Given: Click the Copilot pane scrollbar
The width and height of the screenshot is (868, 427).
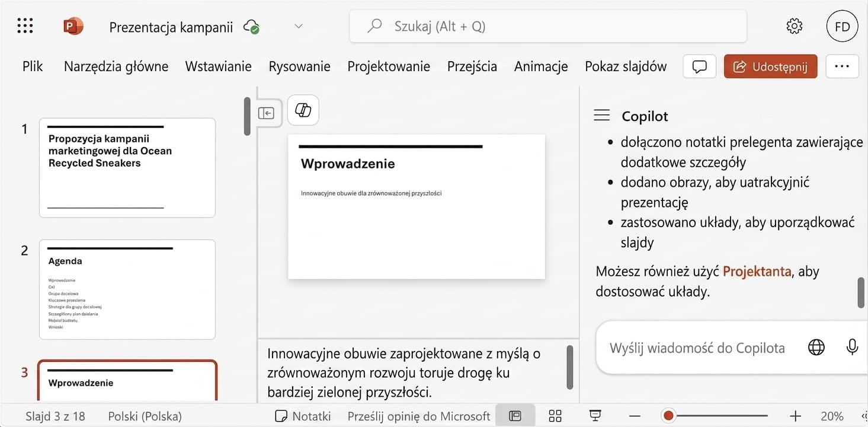Looking at the screenshot, I should [x=861, y=292].
